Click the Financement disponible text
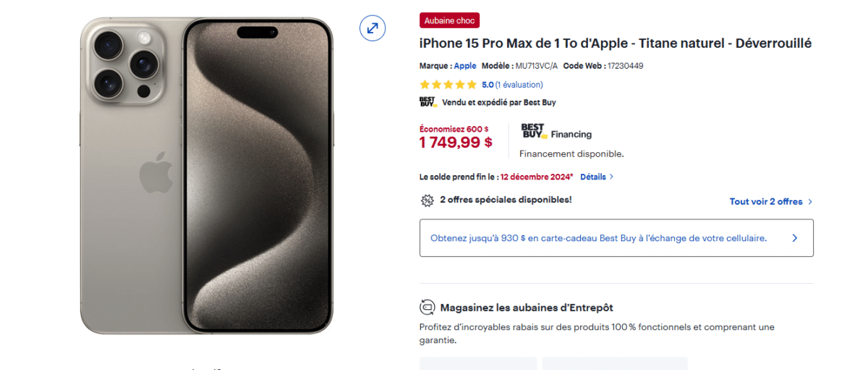 [x=571, y=154]
